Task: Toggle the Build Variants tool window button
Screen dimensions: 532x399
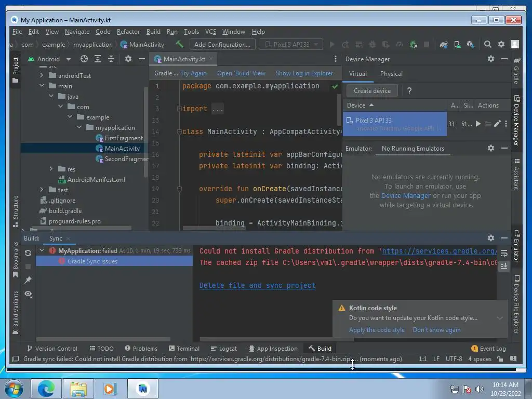Action: [x=15, y=313]
